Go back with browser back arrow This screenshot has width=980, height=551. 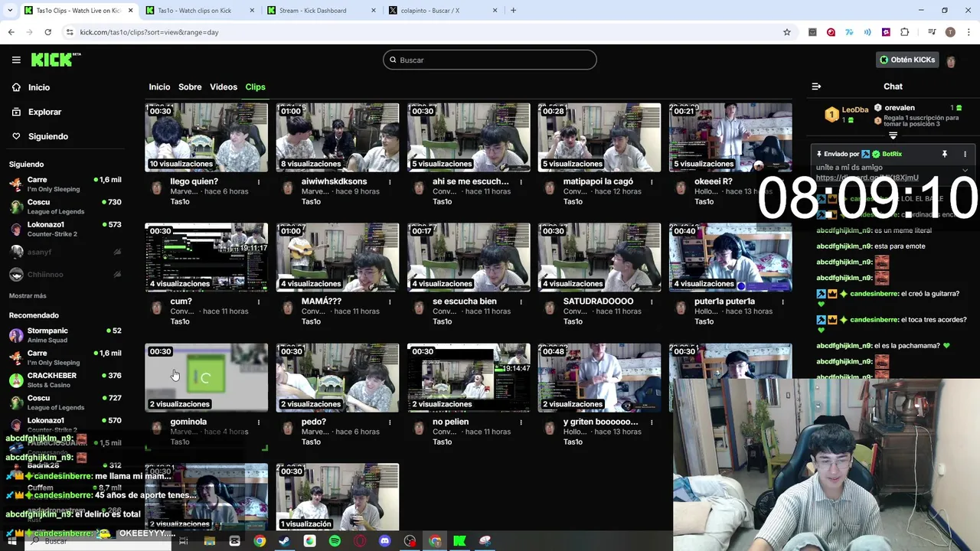click(x=11, y=32)
